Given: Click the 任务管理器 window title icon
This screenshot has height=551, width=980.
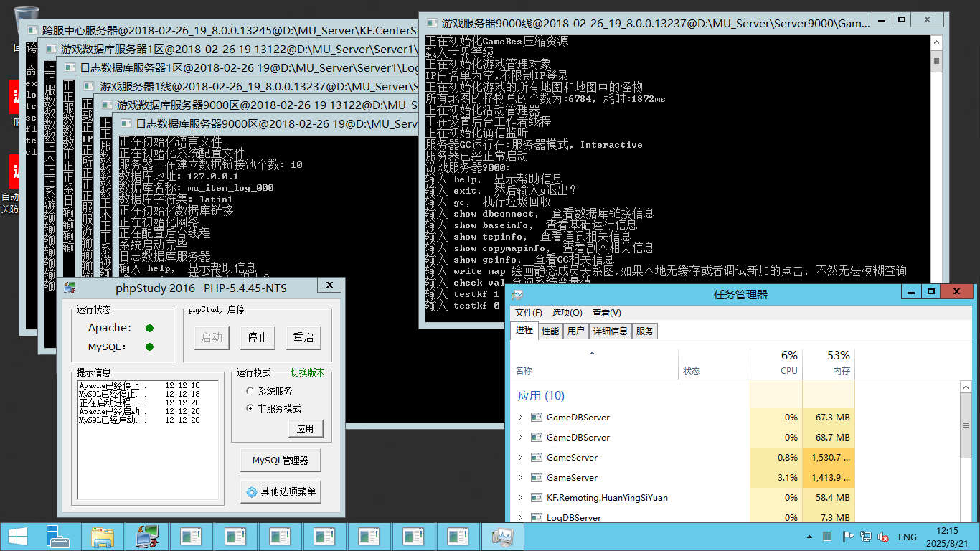Looking at the screenshot, I should pyautogui.click(x=517, y=294).
